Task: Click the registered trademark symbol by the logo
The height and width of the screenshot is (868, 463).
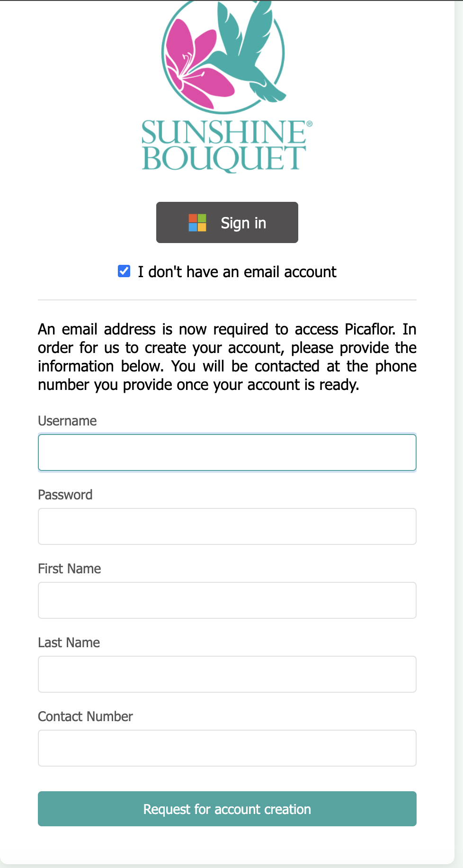Action: coord(309,124)
